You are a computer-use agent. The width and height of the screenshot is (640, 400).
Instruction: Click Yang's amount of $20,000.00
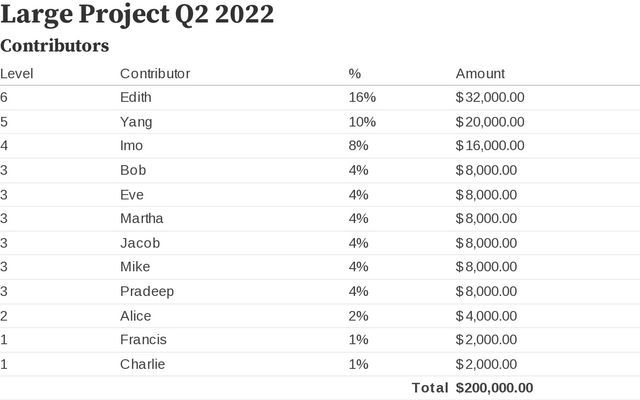(x=490, y=122)
